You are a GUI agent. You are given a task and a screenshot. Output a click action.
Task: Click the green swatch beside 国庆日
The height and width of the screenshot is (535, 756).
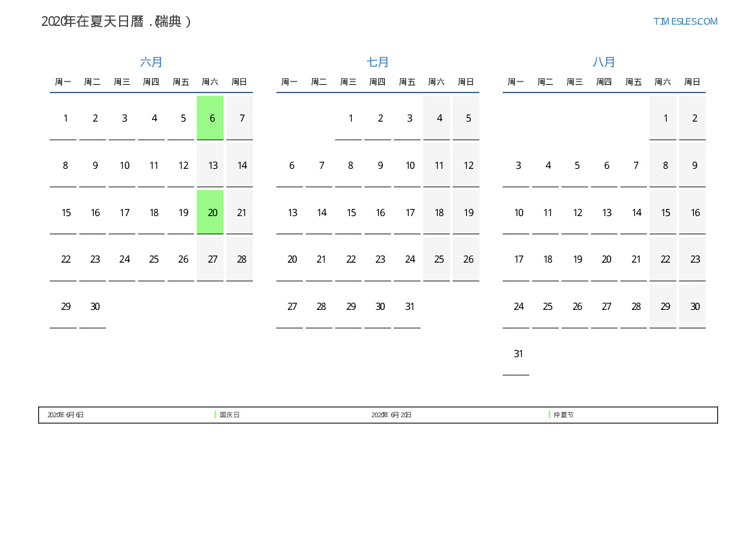(x=215, y=415)
